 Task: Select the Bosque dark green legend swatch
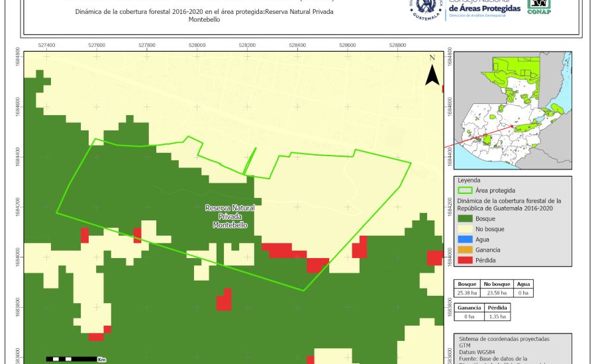[466, 218]
